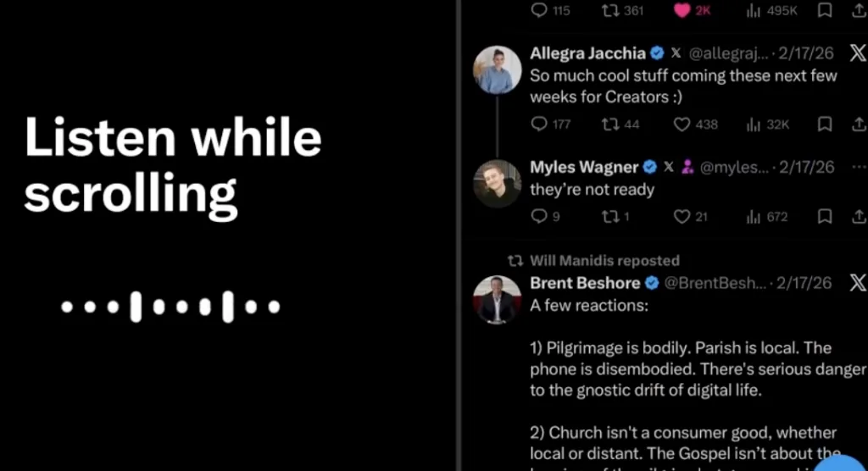View analytics showing 32K views

tap(767, 125)
